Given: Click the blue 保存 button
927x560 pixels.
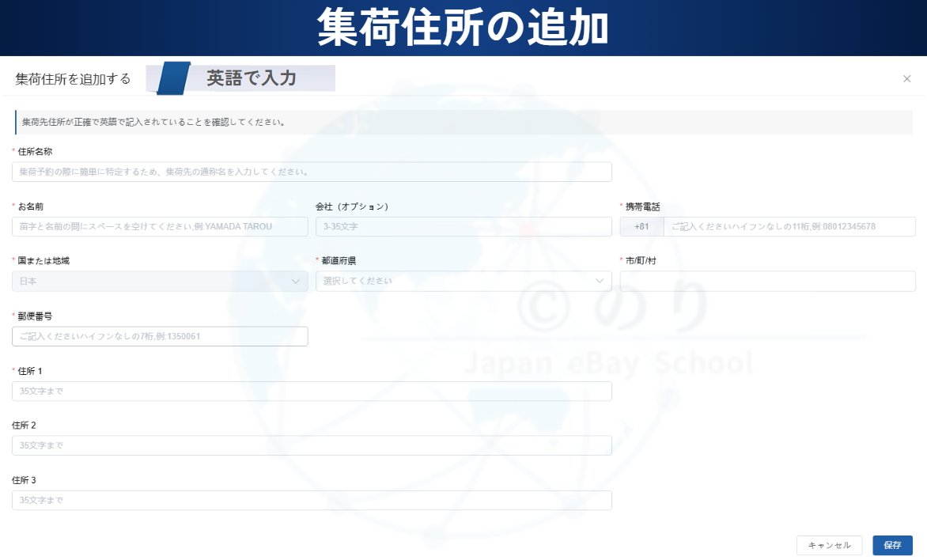Looking at the screenshot, I should [x=892, y=545].
